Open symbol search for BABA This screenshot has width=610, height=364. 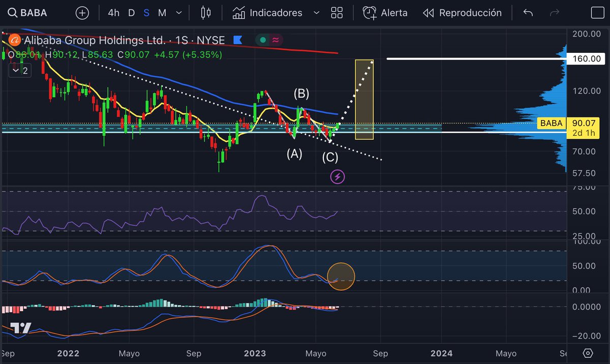click(x=28, y=13)
